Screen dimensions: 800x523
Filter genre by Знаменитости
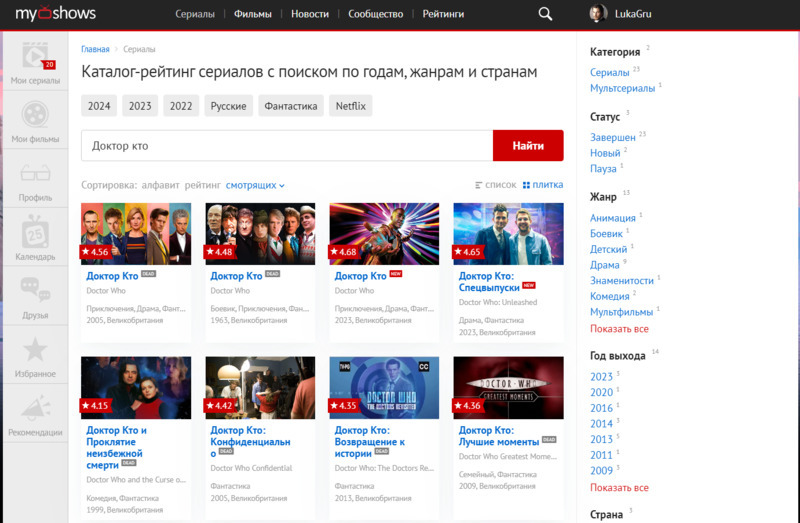pyautogui.click(x=622, y=281)
